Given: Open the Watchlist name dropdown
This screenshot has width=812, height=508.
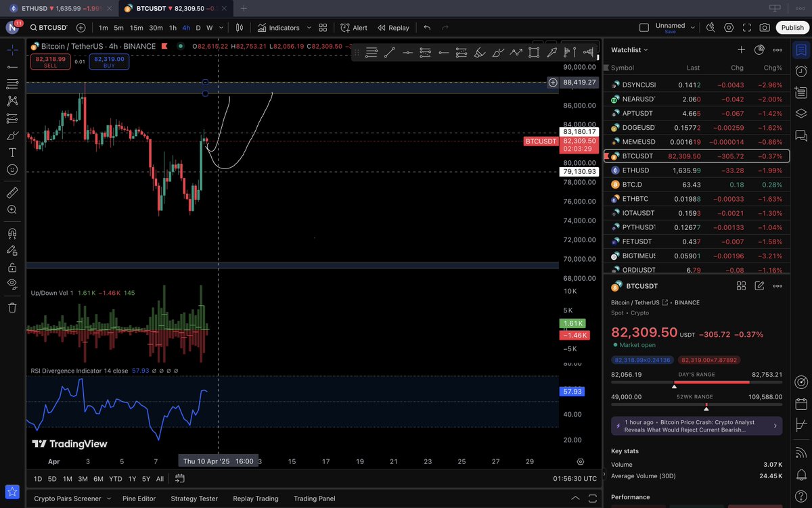Looking at the screenshot, I should 629,49.
